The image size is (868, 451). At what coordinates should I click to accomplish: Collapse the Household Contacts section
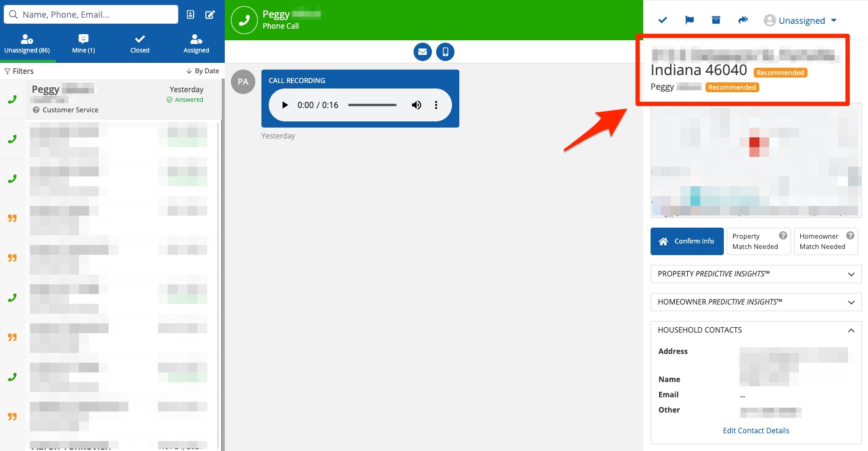click(850, 330)
